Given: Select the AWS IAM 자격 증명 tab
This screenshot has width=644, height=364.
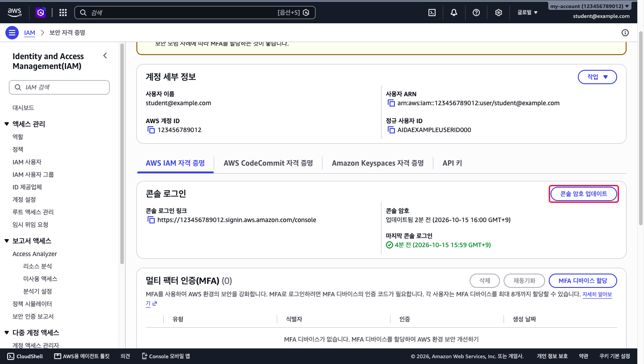Looking at the screenshot, I should [x=175, y=163].
